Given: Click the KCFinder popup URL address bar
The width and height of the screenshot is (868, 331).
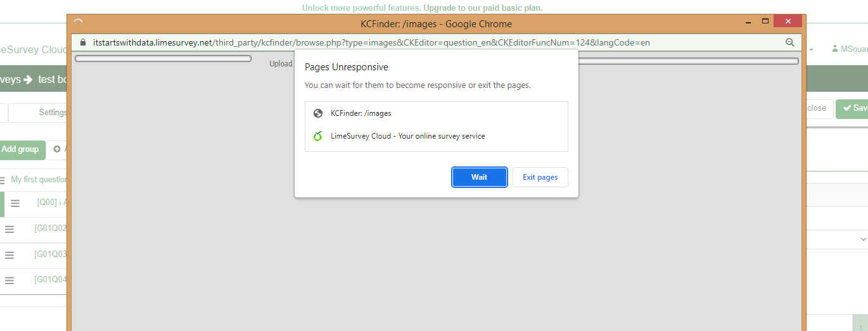Looking at the screenshot, I should 371,42.
